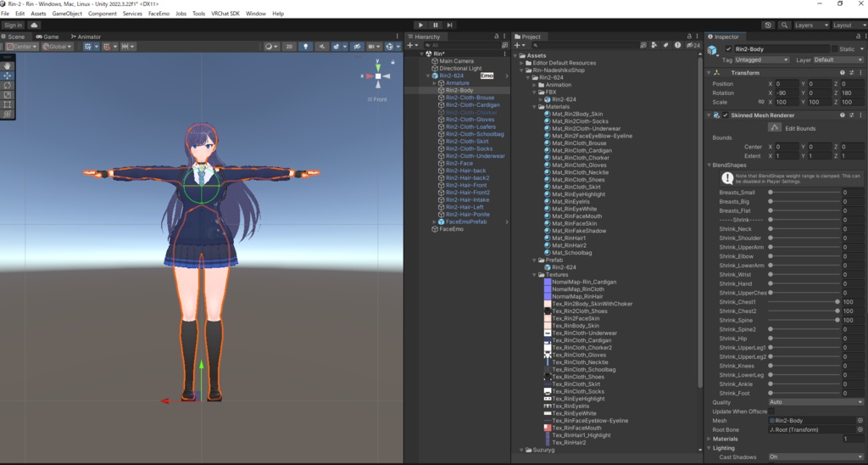Select the combined Transform tool

(x=7, y=115)
